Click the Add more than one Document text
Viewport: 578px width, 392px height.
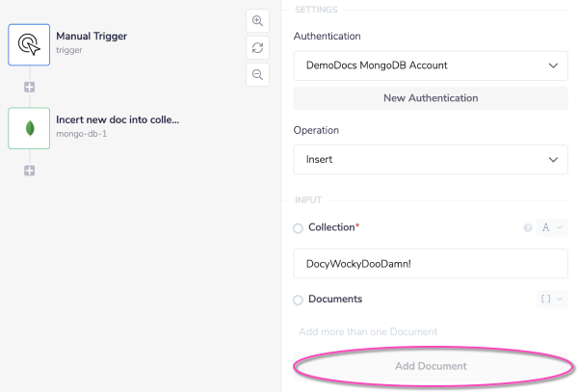[368, 331]
